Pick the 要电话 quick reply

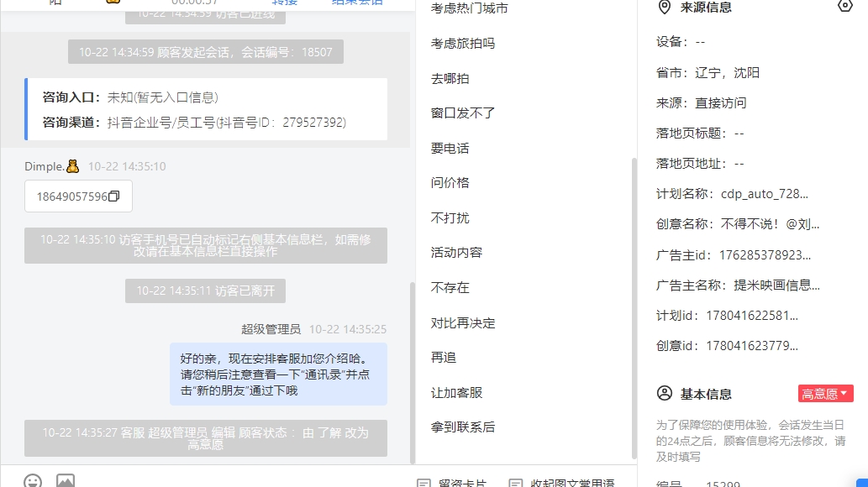coord(450,149)
